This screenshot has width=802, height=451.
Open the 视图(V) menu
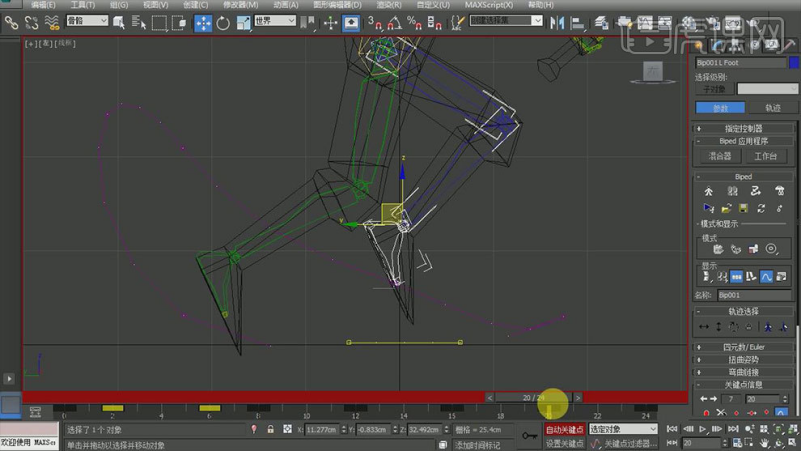pos(155,5)
